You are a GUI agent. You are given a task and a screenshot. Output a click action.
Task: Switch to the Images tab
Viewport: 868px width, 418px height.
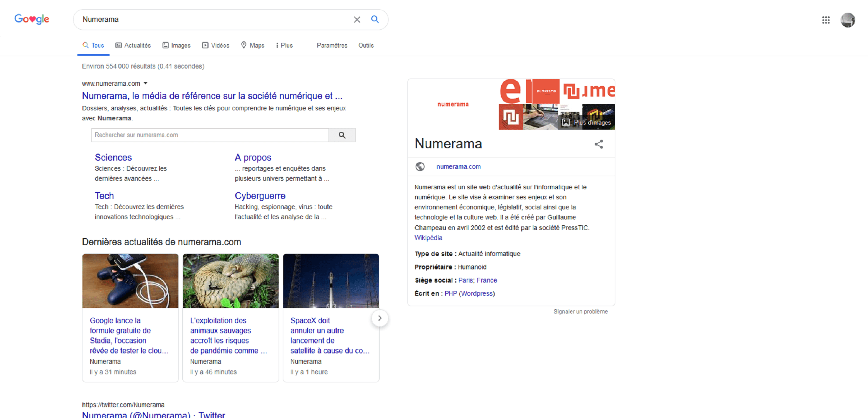coord(176,45)
